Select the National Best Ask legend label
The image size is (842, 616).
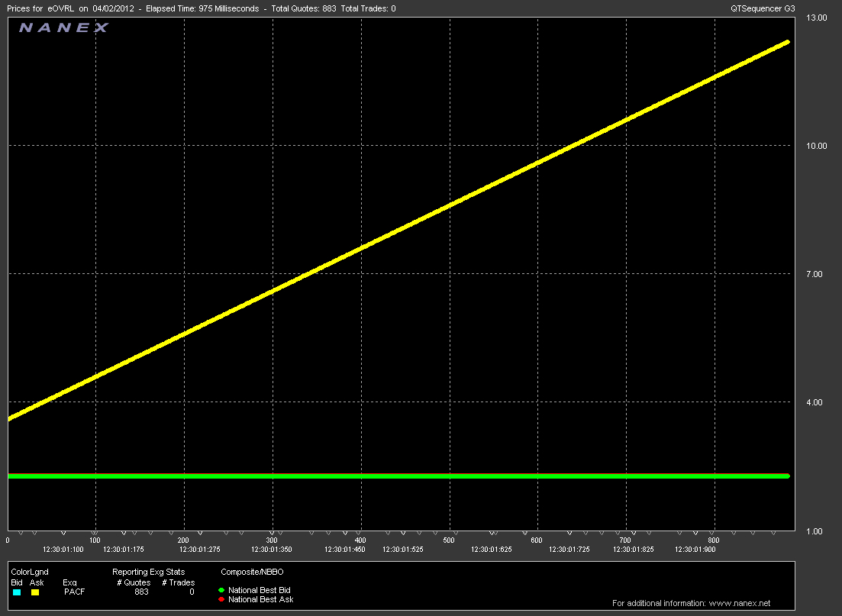click(x=260, y=600)
